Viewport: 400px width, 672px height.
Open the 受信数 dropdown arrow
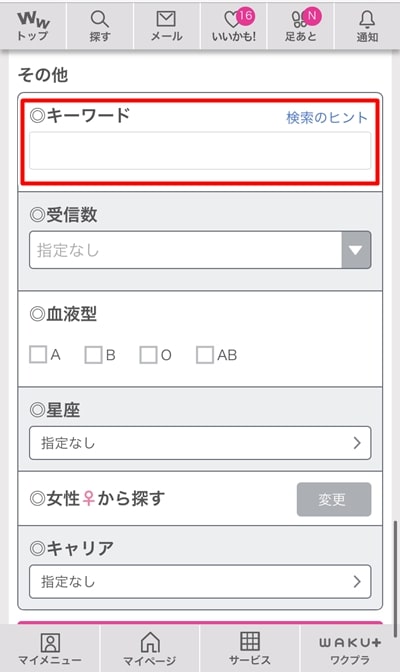click(x=356, y=250)
